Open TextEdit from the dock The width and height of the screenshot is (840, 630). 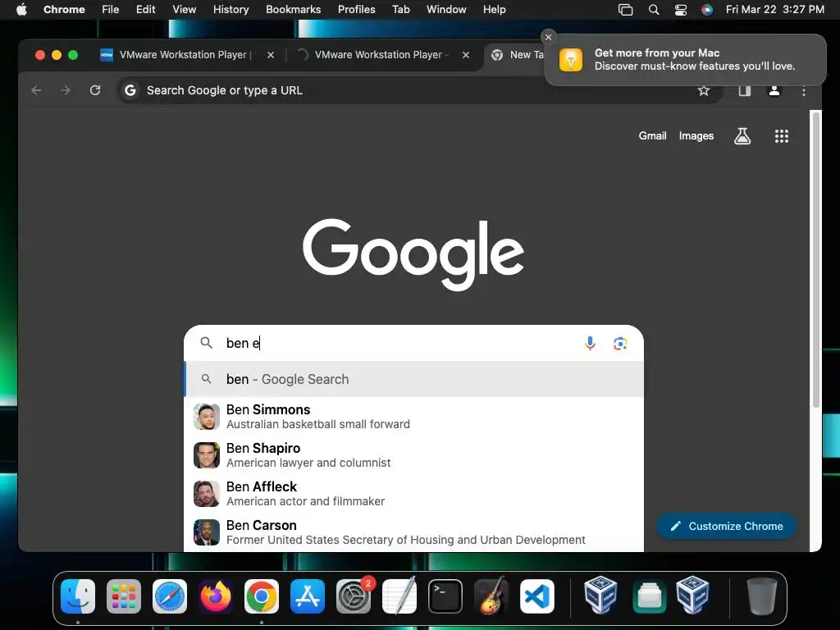point(399,596)
